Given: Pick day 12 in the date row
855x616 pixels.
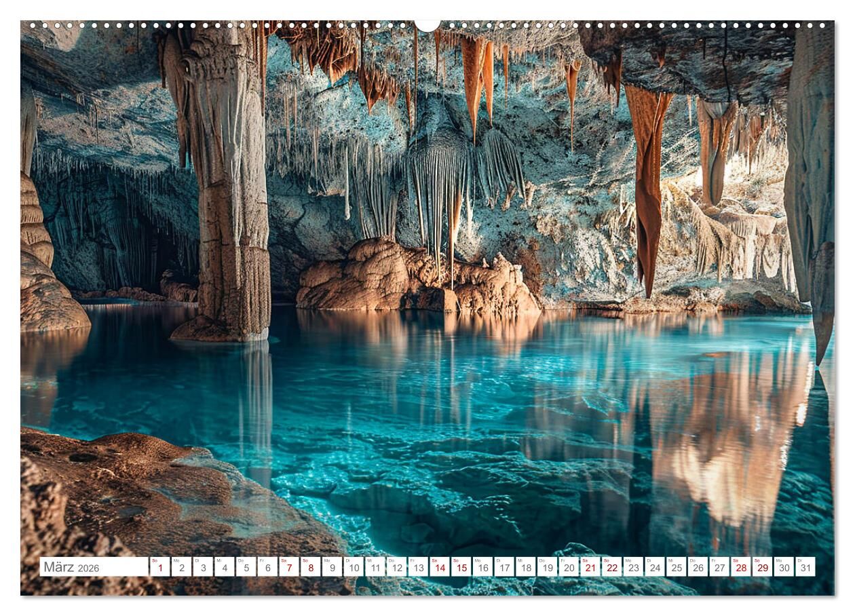Looking at the screenshot, I should pos(396,567).
